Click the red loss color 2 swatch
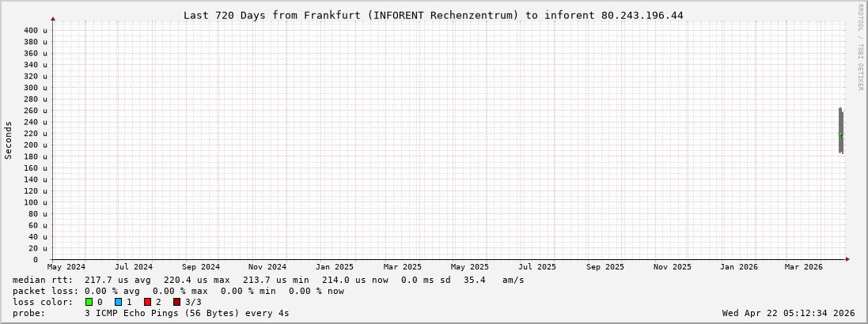This screenshot has height=324, width=868. tap(147, 302)
